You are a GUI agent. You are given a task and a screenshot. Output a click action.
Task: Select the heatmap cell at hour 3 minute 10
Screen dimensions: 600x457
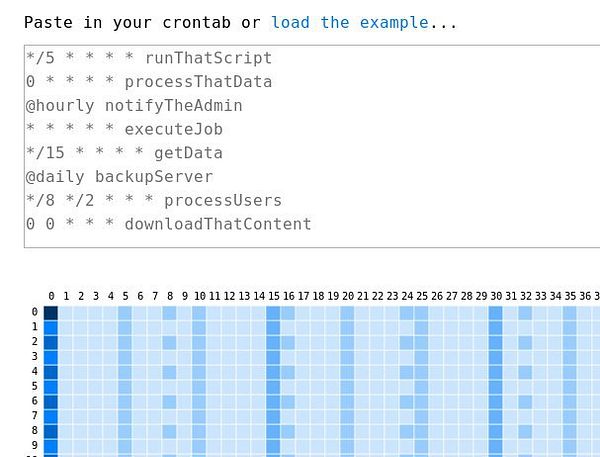point(199,357)
